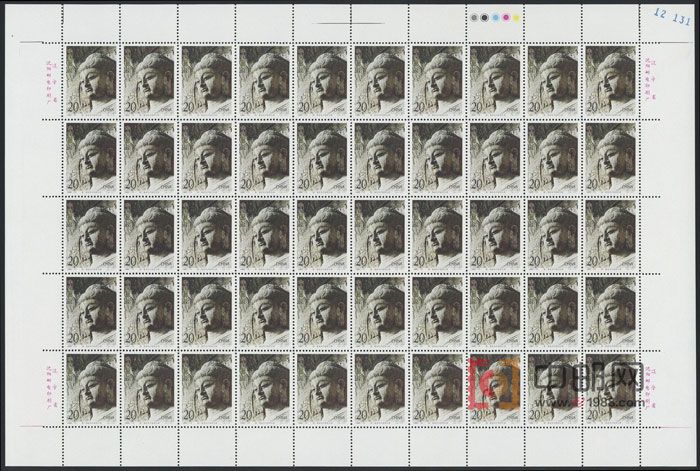Select the cyan color registration dot

pos(496,18)
